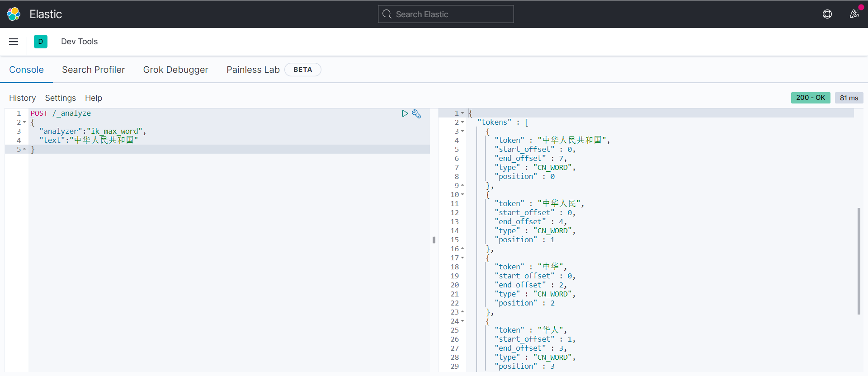Click "token" : "中华人民共和国" line
Screen dimensions: 868x376
click(x=552, y=140)
